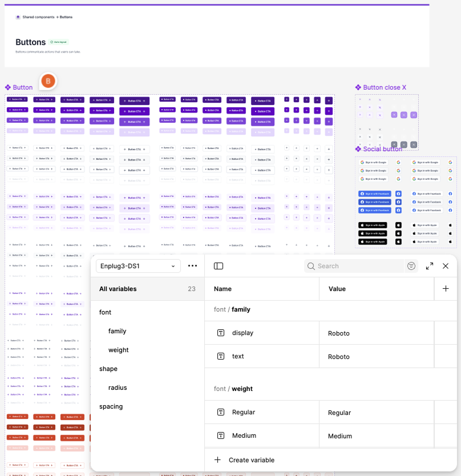This screenshot has width=461, height=476.
Task: Click the purple dot beside Shared components
Action: pyautogui.click(x=18, y=17)
